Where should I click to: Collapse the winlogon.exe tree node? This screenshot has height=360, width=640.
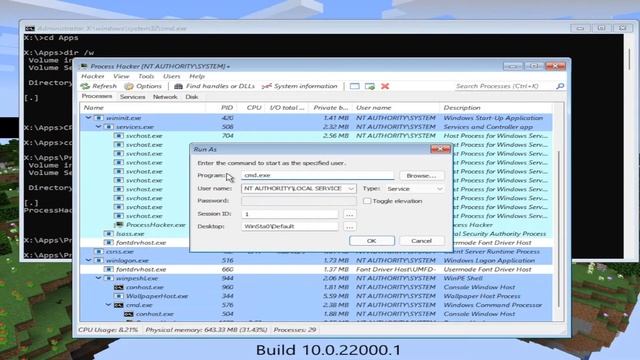tap(89, 260)
